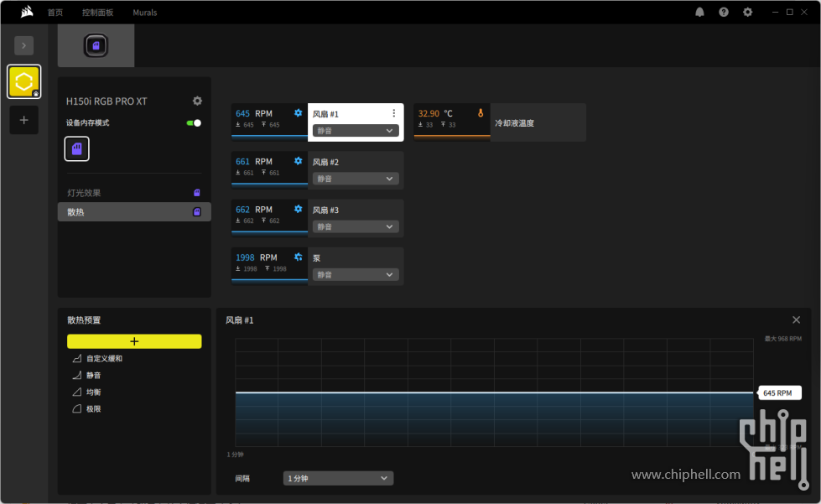
Task: Add new cooling preset with yellow plus
Action: coord(134,341)
